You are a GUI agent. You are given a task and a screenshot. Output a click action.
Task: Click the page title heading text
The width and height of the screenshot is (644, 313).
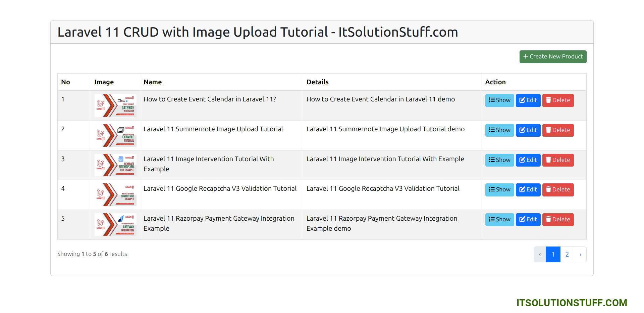[258, 32]
